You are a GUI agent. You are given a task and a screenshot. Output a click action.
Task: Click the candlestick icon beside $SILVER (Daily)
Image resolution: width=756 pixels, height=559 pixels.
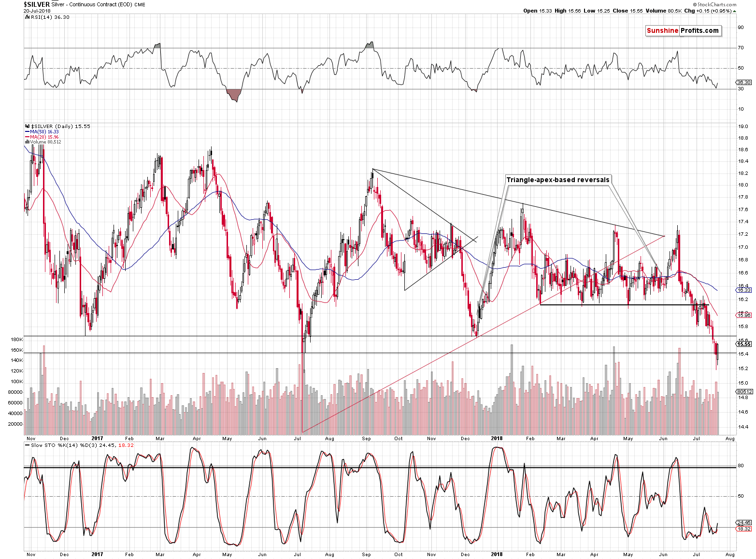(27, 127)
